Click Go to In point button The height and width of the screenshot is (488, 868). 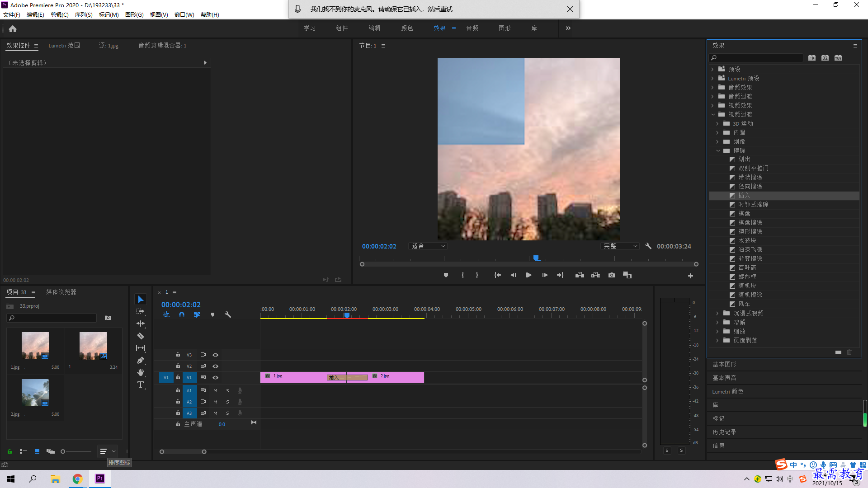tap(497, 275)
